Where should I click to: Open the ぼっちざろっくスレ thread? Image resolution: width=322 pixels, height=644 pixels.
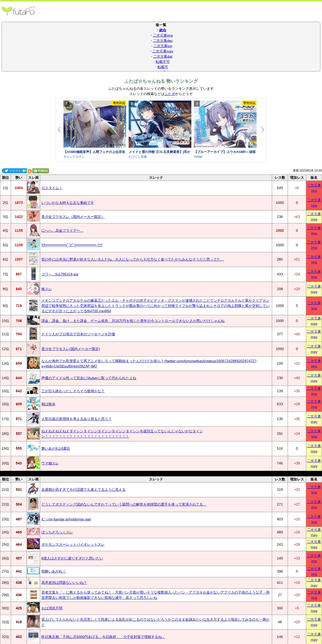tap(57, 532)
